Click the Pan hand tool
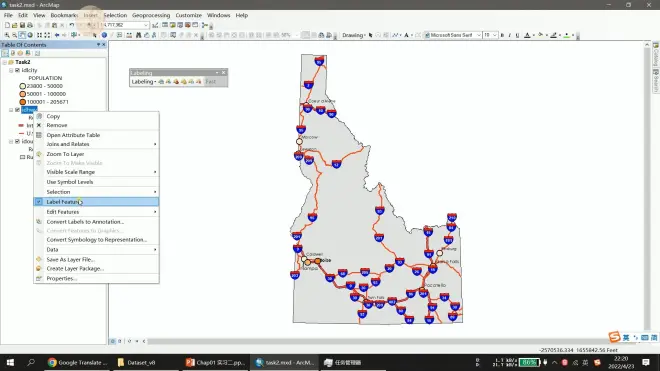Image resolution: width=660 pixels, height=371 pixels. (22, 35)
